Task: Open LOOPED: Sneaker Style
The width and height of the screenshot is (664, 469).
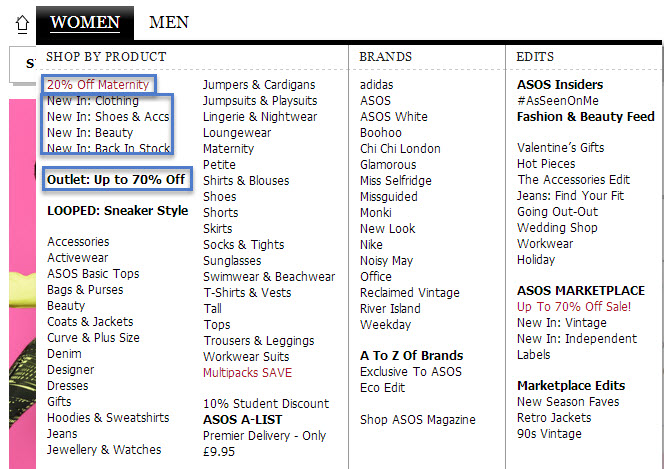Action: (x=118, y=211)
